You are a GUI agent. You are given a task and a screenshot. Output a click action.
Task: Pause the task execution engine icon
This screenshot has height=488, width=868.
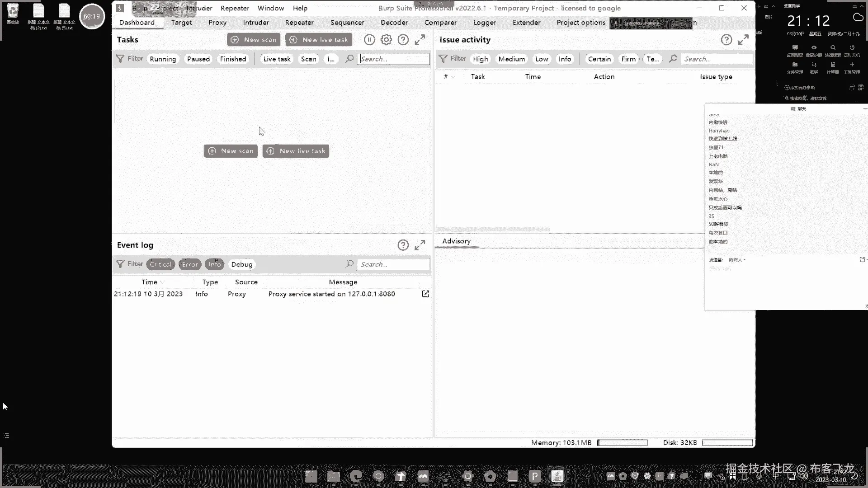369,40
